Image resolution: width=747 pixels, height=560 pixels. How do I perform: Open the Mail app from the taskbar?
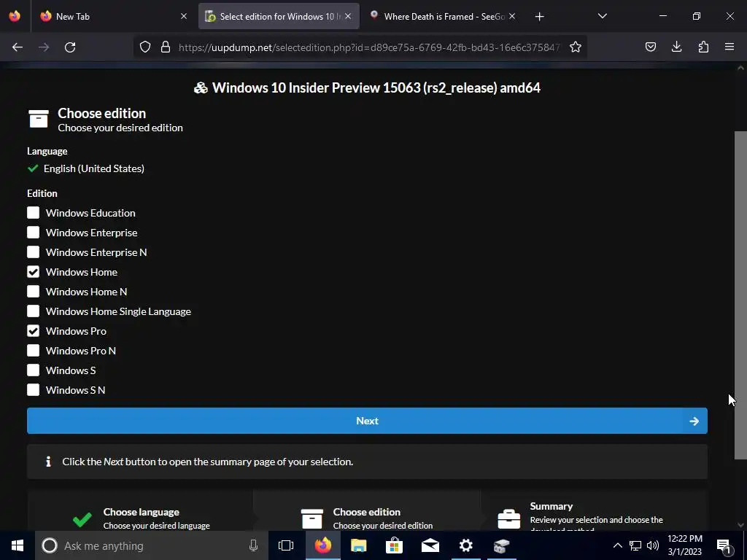[x=430, y=545]
